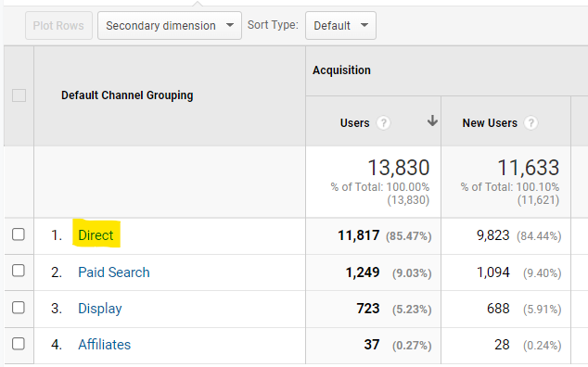
Task: Click the descending sort arrow in Users column
Action: [432, 120]
